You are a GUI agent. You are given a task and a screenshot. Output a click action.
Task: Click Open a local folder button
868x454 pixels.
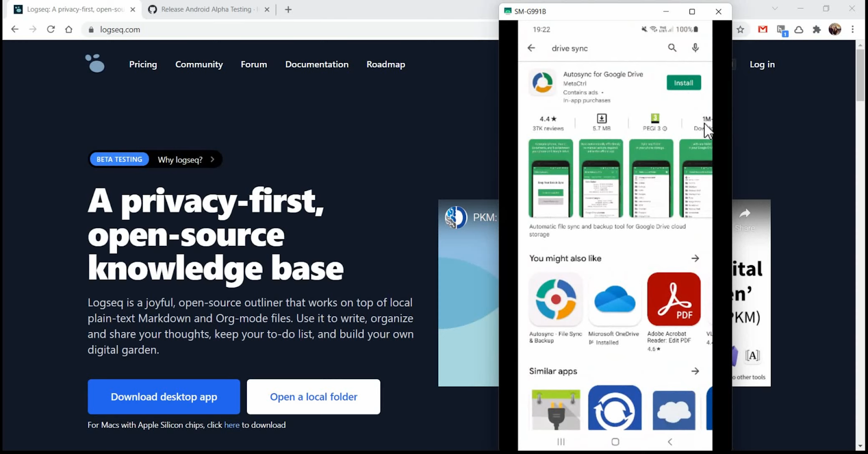click(x=314, y=397)
